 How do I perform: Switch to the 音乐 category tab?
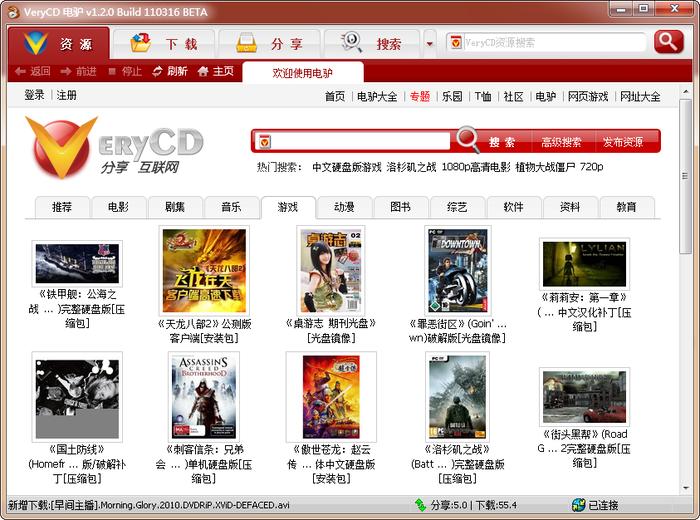[x=231, y=207]
